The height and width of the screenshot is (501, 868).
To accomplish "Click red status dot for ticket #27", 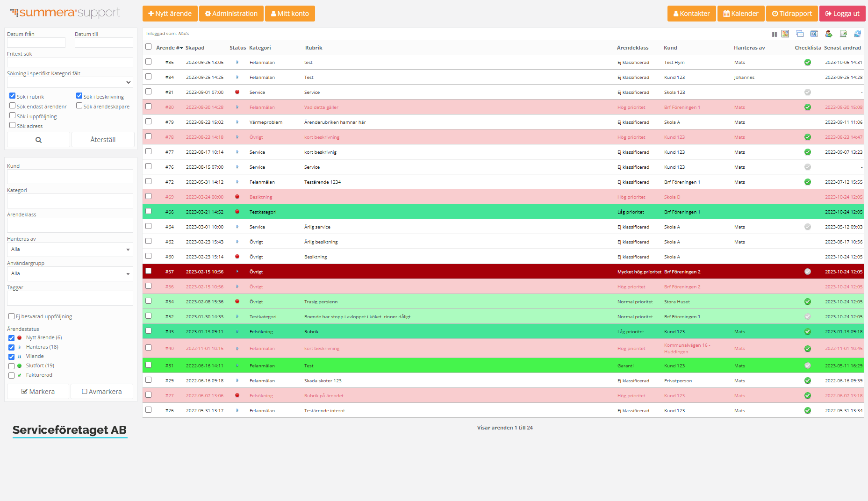I will [237, 395].
